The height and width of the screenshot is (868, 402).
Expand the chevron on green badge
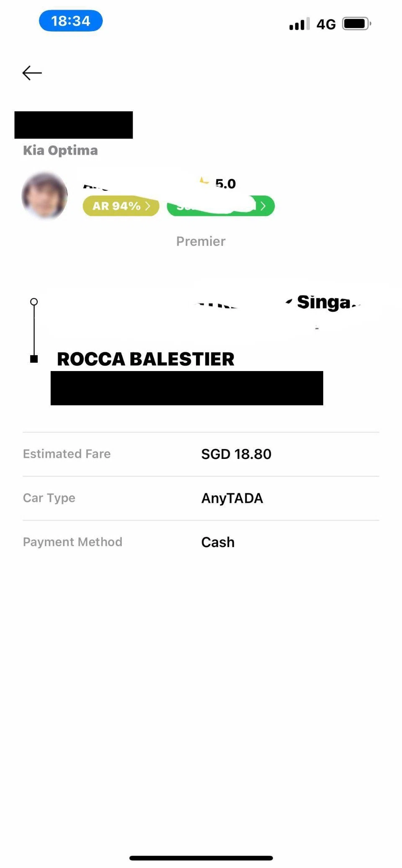(263, 206)
